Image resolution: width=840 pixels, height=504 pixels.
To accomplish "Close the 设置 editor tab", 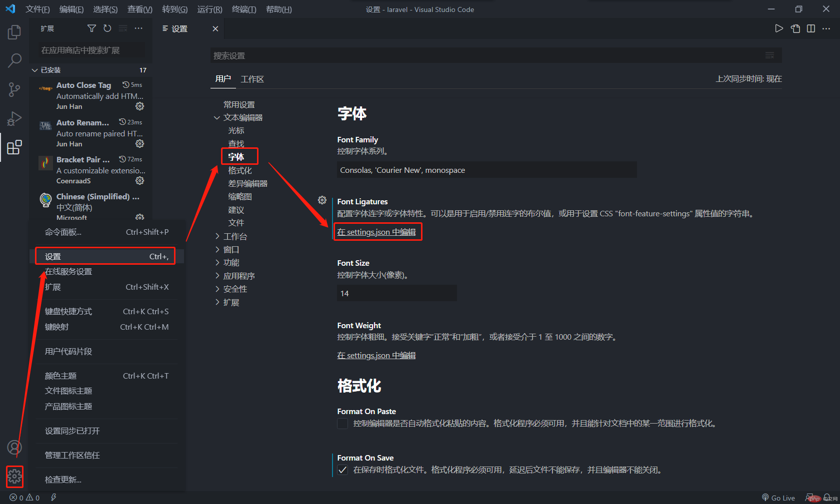I will pos(215,29).
